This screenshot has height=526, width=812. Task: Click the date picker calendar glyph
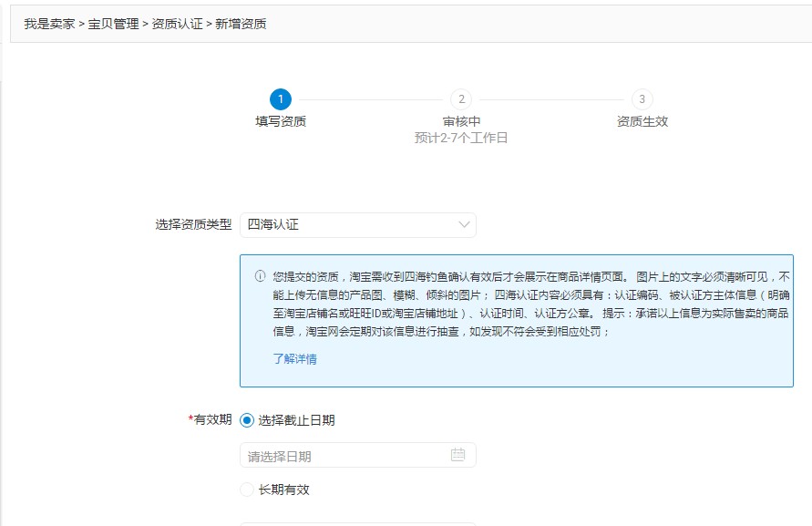point(460,454)
